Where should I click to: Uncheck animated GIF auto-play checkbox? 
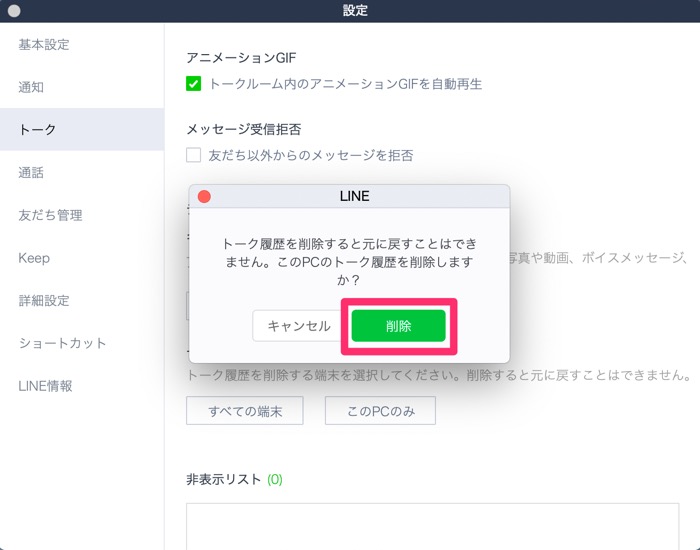point(193,84)
